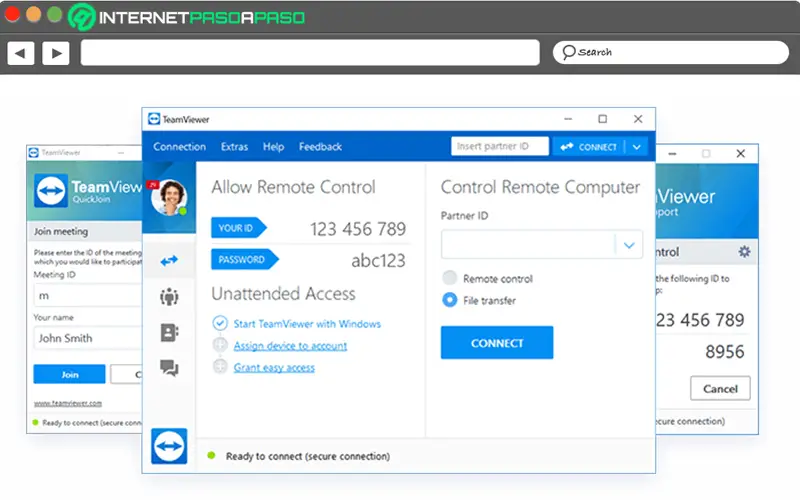This screenshot has height=500, width=800.
Task: Open the Meeting sidebar icon
Action: [169, 296]
